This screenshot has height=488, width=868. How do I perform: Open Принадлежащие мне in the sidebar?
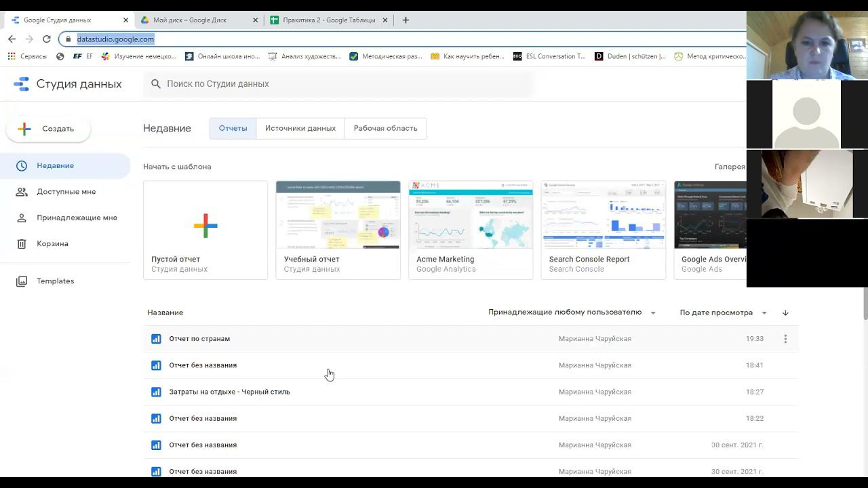pos(65,218)
